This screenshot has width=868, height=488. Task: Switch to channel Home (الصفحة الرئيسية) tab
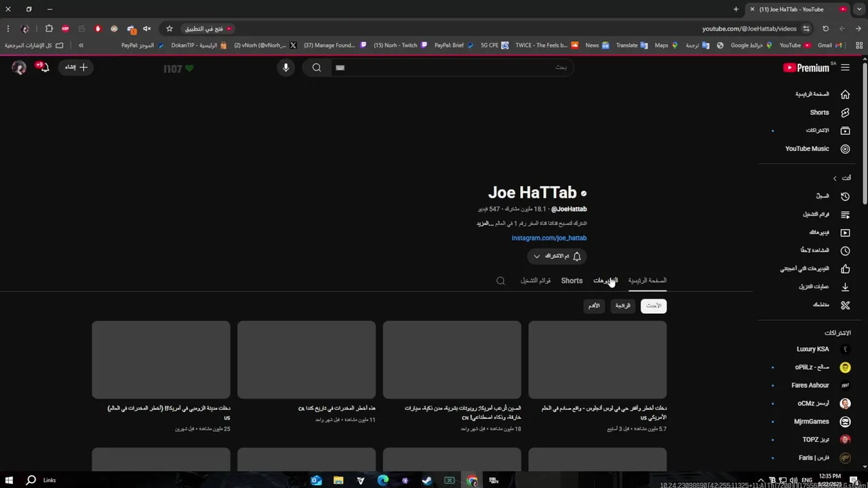[647, 281]
